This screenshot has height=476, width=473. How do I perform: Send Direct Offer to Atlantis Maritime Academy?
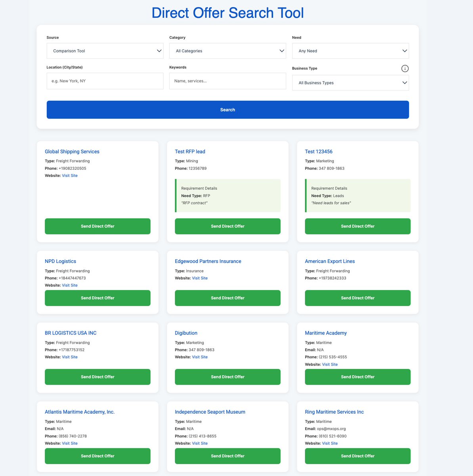click(98, 456)
